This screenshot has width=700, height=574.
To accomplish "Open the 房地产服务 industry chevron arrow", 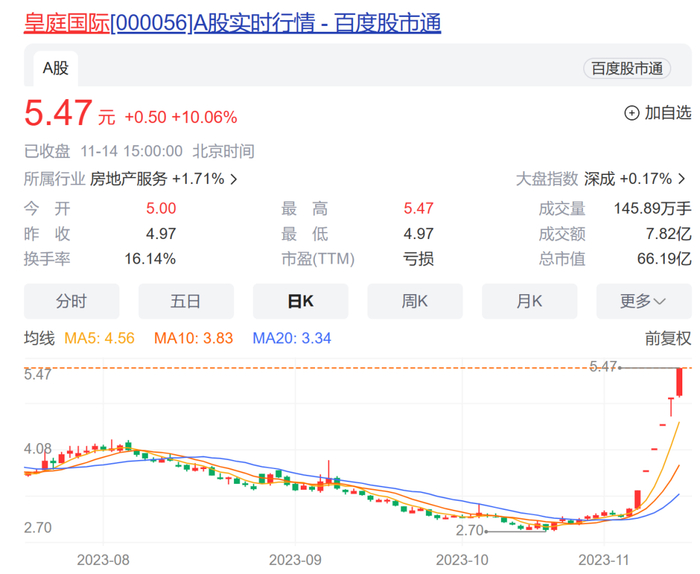I will tap(233, 179).
